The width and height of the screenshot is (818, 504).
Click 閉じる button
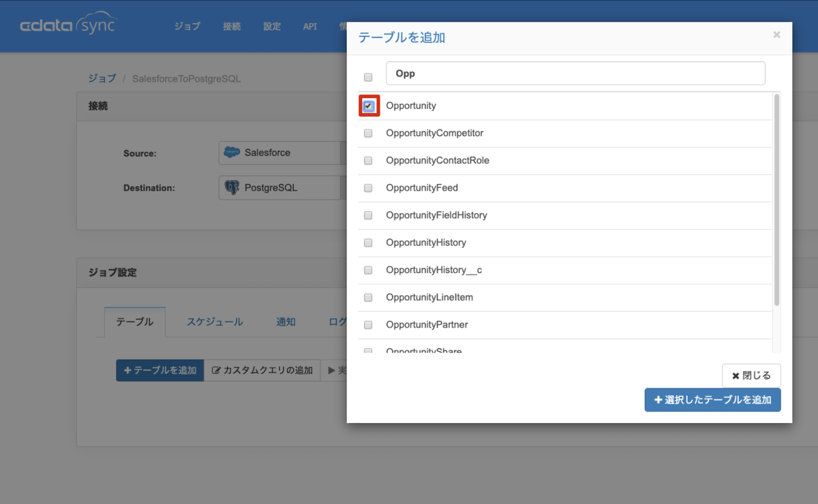point(751,375)
